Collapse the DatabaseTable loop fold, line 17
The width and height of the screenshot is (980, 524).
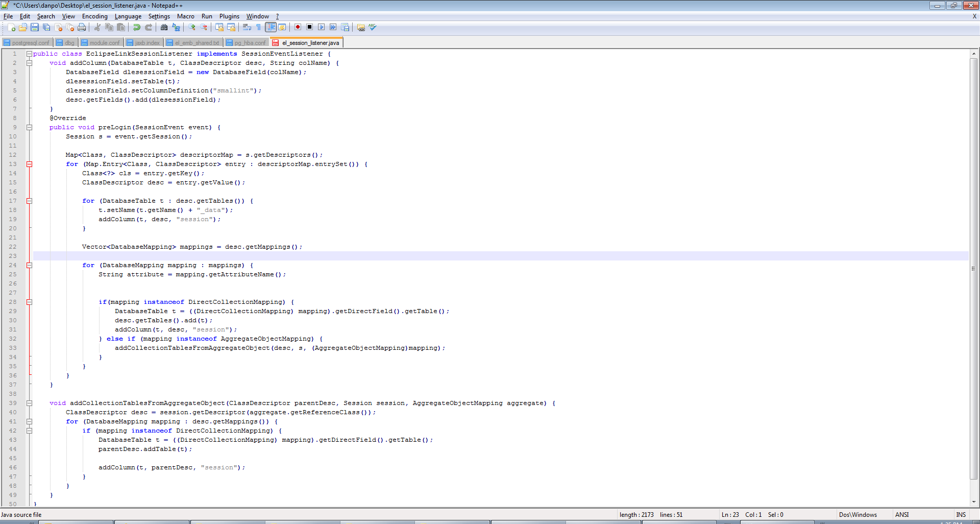click(29, 201)
